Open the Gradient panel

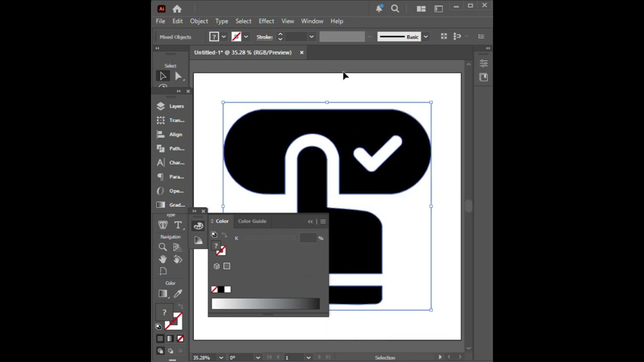pos(171,205)
